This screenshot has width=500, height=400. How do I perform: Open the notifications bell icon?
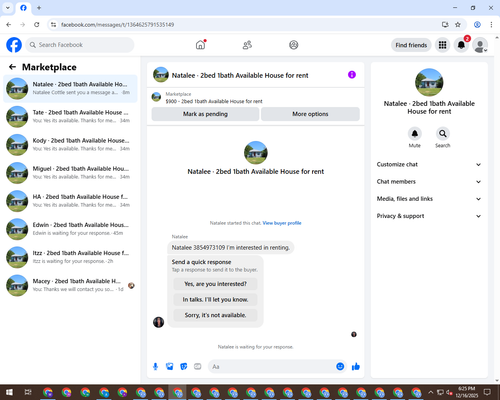tap(461, 45)
